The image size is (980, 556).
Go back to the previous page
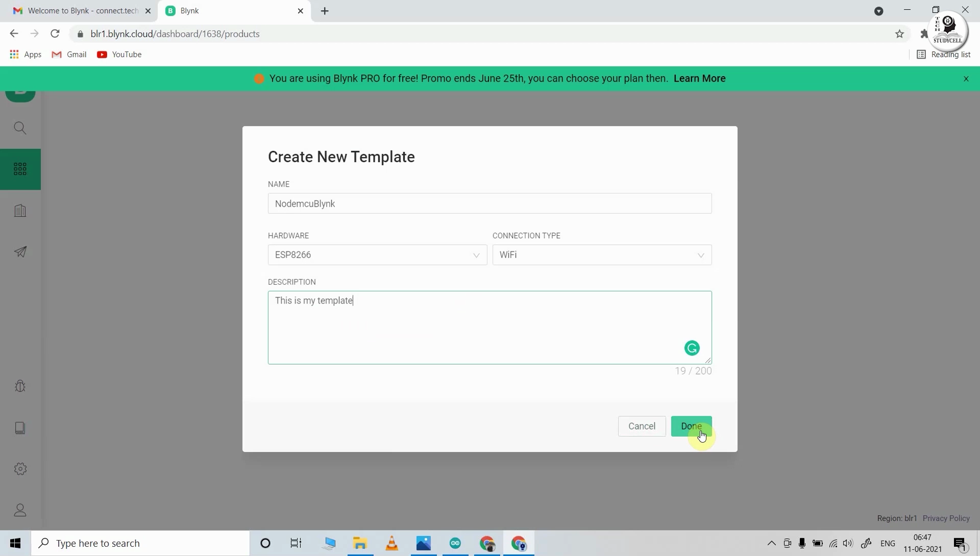pyautogui.click(x=14, y=34)
